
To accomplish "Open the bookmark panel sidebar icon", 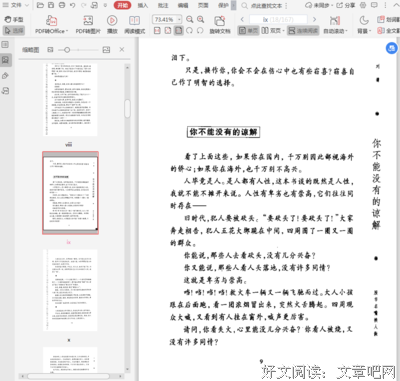I will pyautogui.click(x=5, y=44).
